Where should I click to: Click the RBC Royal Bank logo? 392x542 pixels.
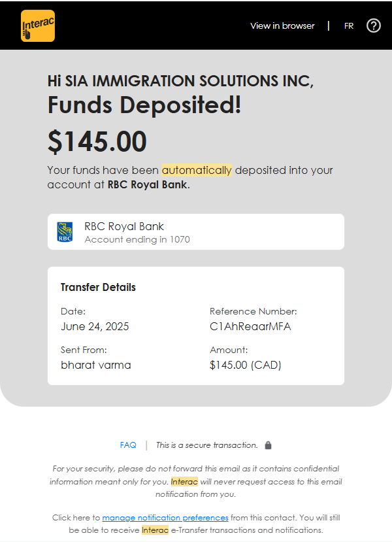(x=65, y=232)
